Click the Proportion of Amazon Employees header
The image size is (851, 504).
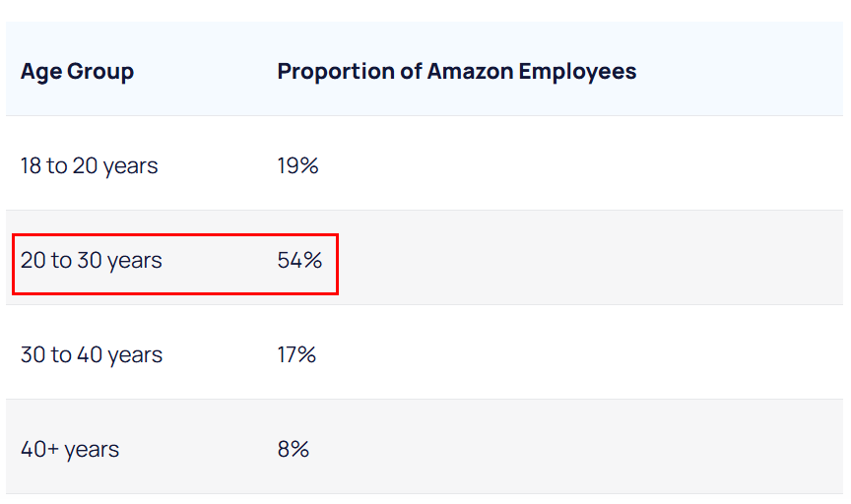click(x=456, y=72)
